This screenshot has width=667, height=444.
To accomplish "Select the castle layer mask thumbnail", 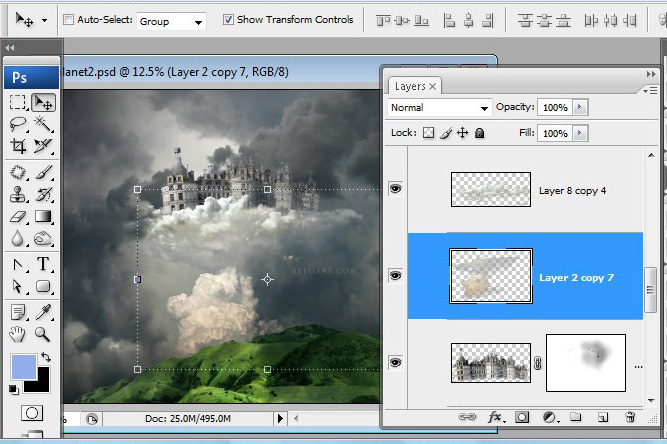I will (x=586, y=363).
